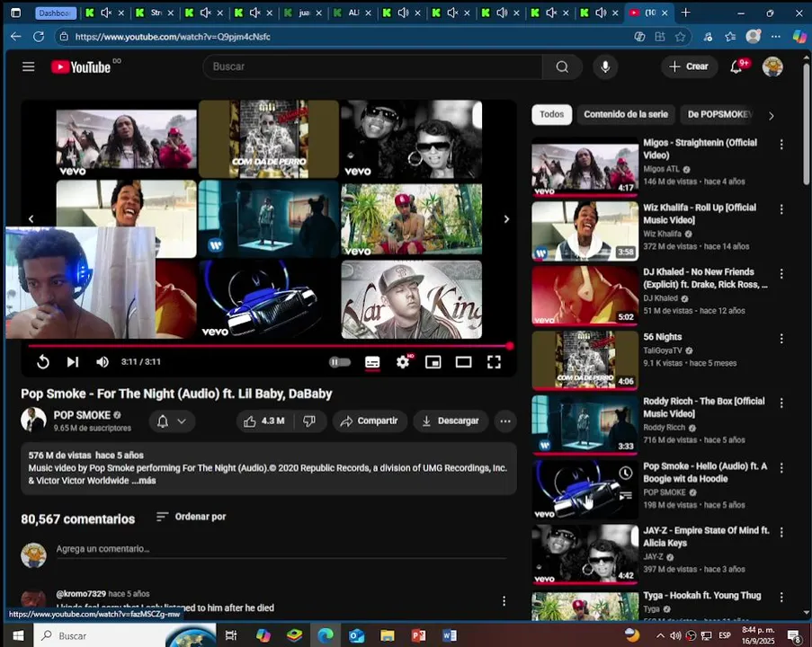812x647 pixels.
Task: Click the Descargar download button
Action: click(451, 421)
